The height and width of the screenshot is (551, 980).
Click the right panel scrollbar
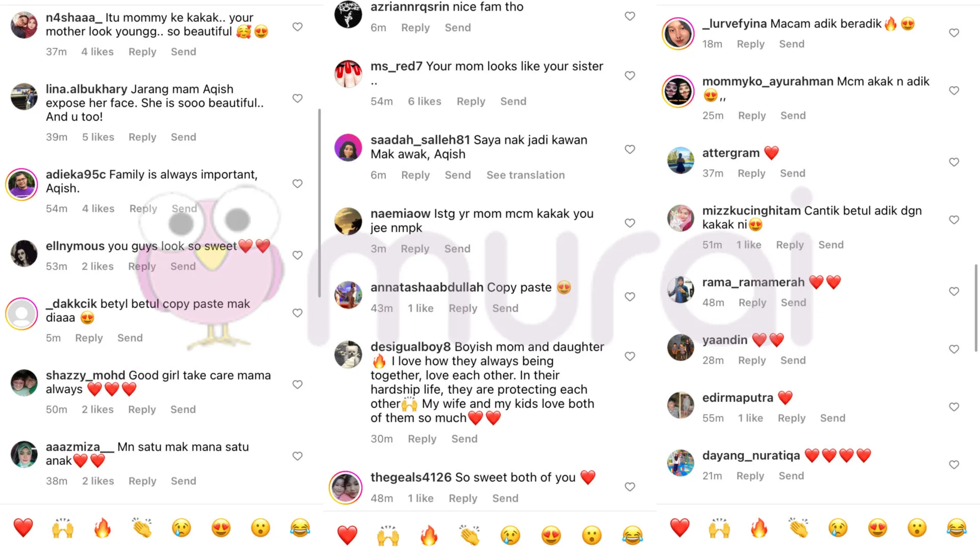tap(976, 308)
